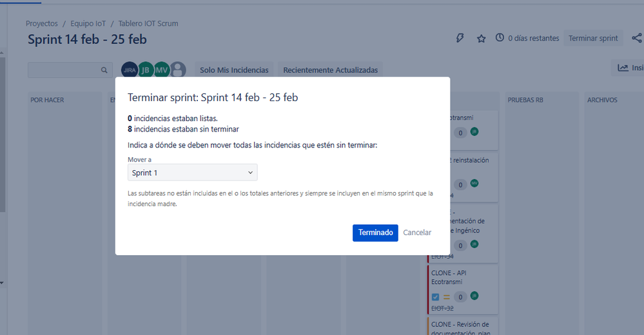The height and width of the screenshot is (335, 644).
Task: Filter by the MV user avatar
Action: [x=161, y=70]
